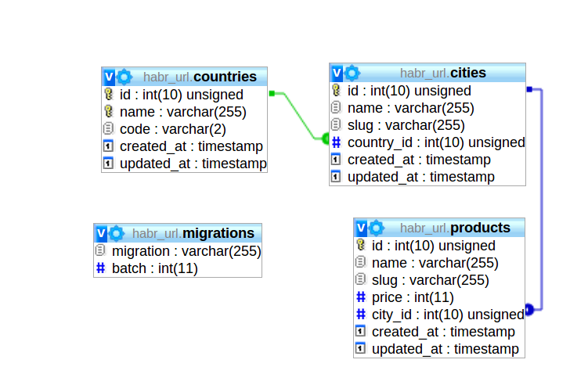This screenshot has height=392, width=570.
Task: Select 'batch : int(11)' row
Action: [x=178, y=268]
